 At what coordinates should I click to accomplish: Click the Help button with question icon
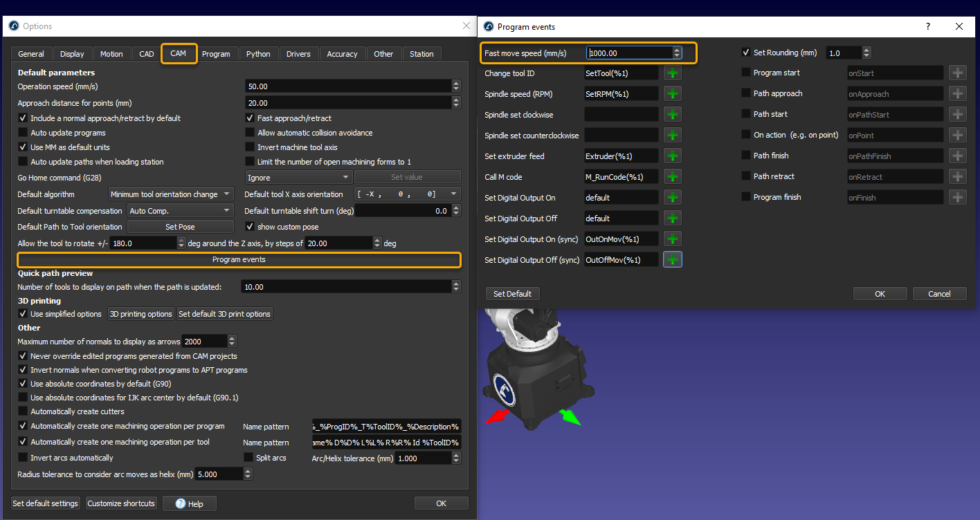click(x=190, y=503)
